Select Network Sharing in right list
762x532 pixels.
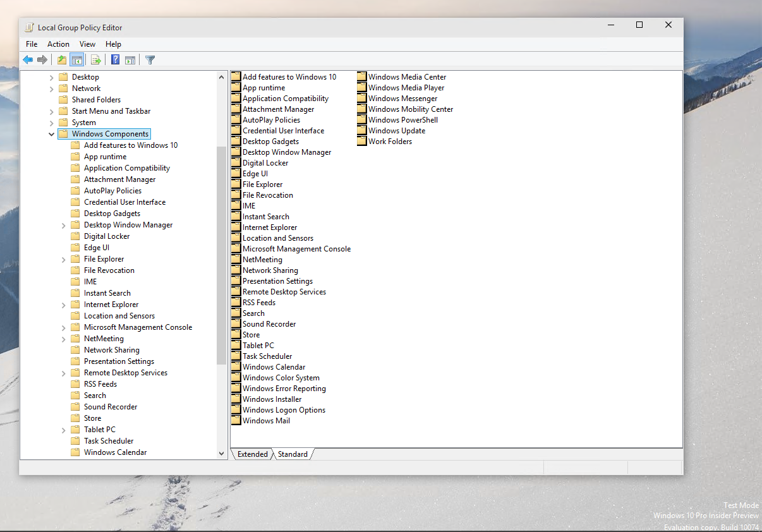[270, 270]
